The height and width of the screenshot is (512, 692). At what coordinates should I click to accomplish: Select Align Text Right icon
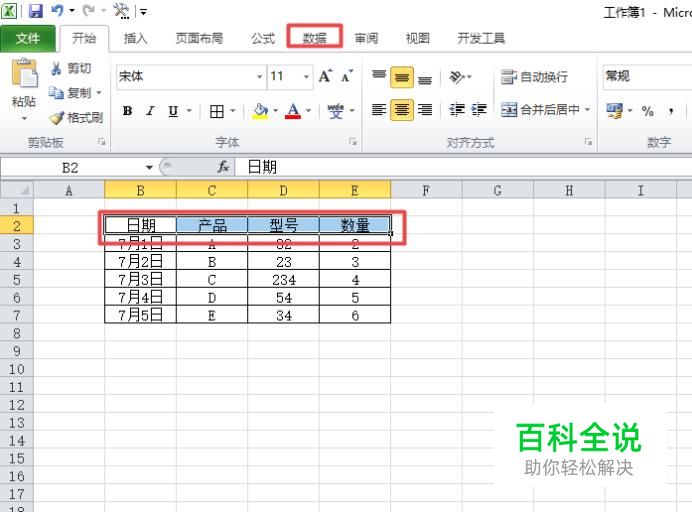point(425,109)
